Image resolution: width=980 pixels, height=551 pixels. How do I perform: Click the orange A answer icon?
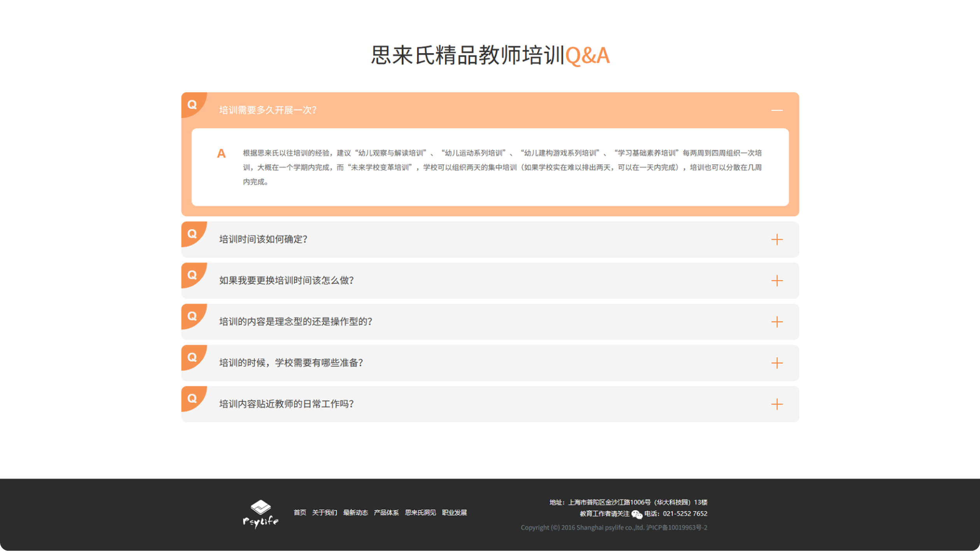pyautogui.click(x=222, y=153)
